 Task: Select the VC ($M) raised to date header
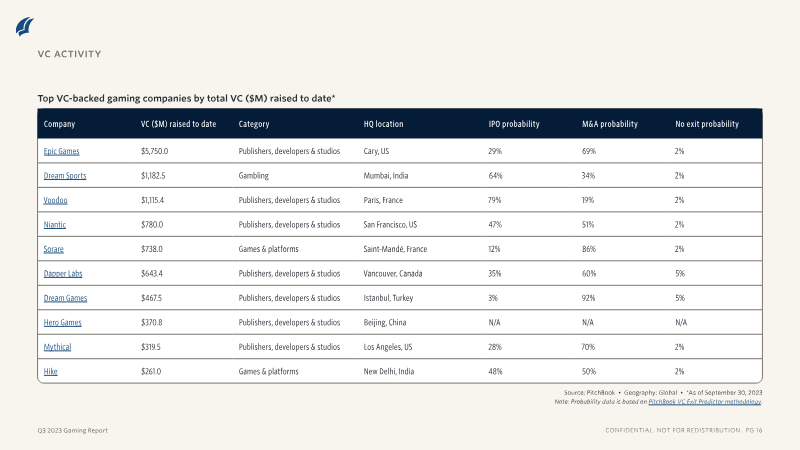coord(179,124)
